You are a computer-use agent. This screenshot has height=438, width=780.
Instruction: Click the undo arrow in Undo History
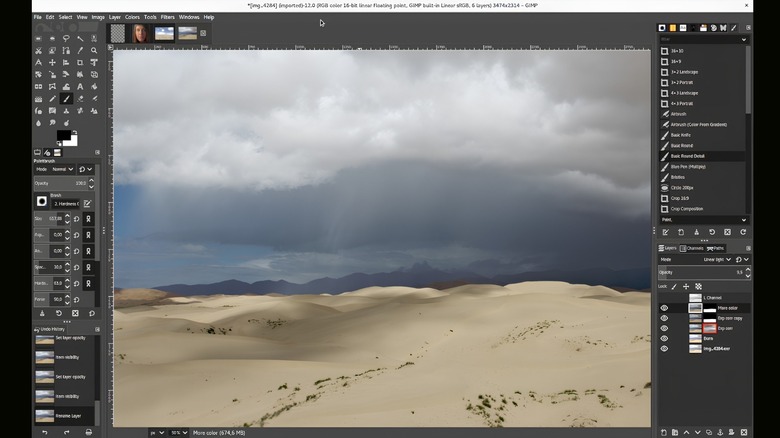45,433
